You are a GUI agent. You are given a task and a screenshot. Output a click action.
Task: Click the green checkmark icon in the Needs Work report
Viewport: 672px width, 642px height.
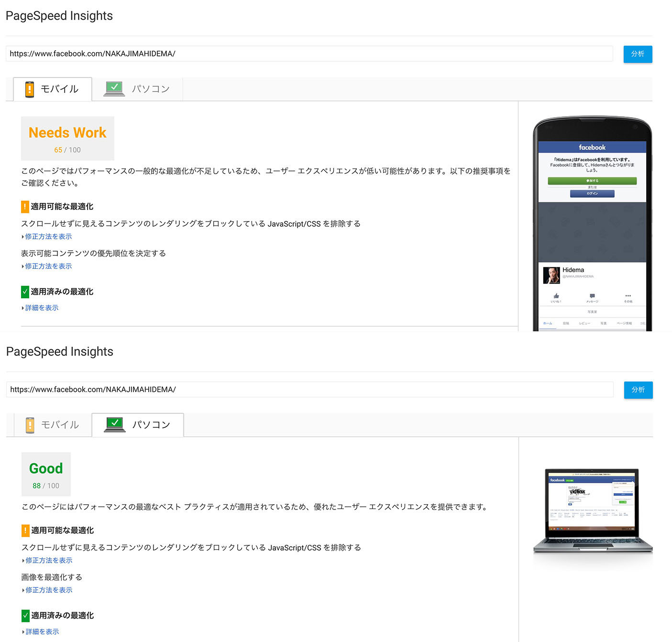tap(25, 292)
